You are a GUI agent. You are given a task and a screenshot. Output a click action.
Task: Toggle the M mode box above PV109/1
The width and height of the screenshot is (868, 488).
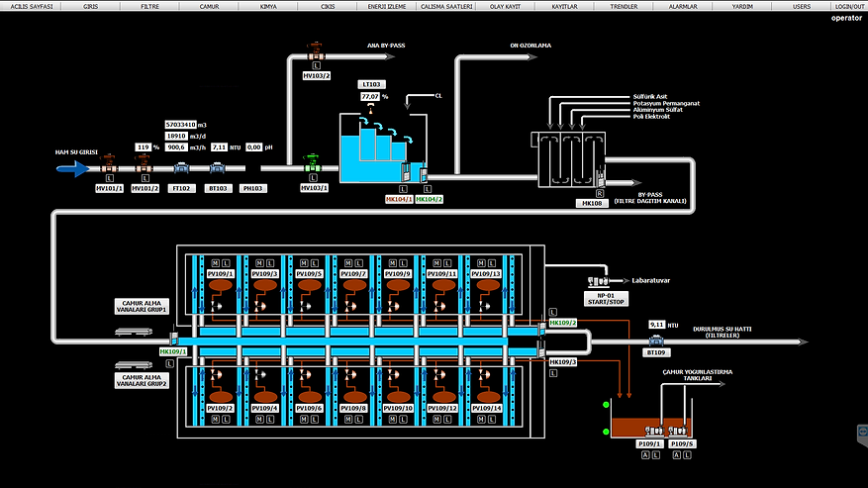[x=215, y=262]
